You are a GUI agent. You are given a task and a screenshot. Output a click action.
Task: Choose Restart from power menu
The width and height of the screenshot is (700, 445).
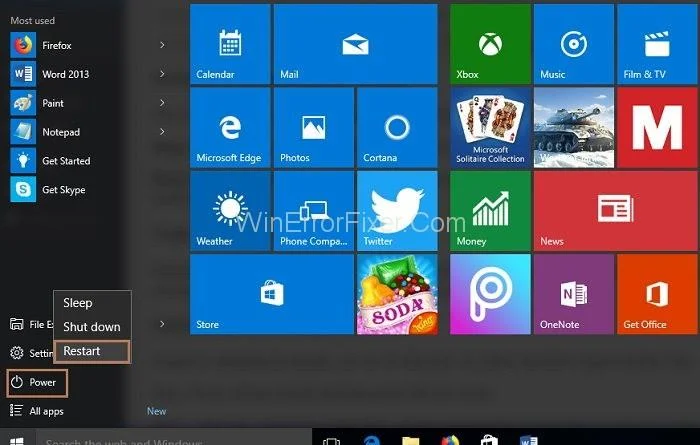pyautogui.click(x=92, y=351)
